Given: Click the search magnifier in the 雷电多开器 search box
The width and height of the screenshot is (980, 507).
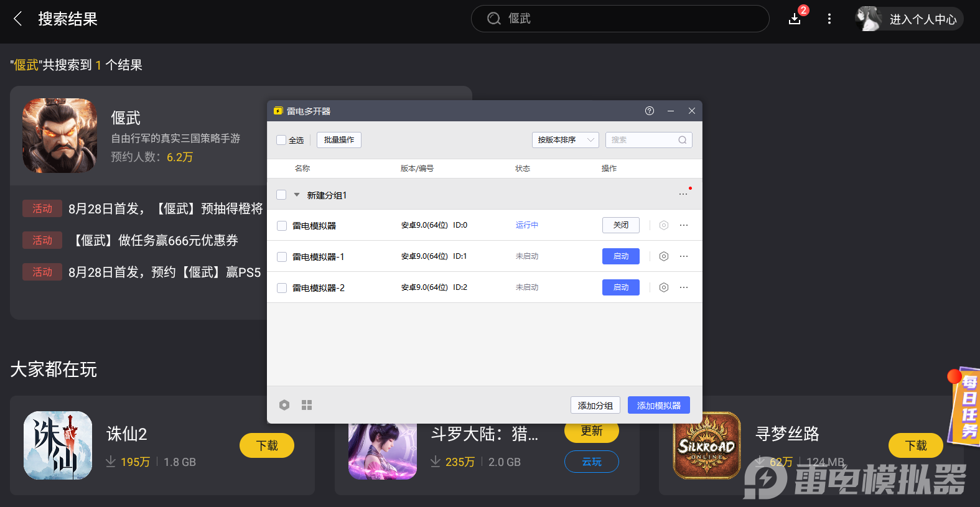Looking at the screenshot, I should coord(683,140).
